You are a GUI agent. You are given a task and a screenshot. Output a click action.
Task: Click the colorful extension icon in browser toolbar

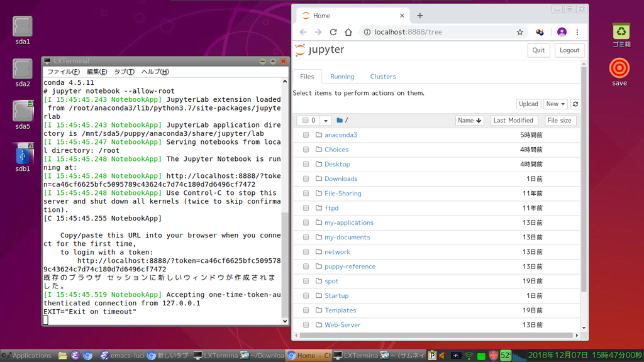pyautogui.click(x=540, y=32)
